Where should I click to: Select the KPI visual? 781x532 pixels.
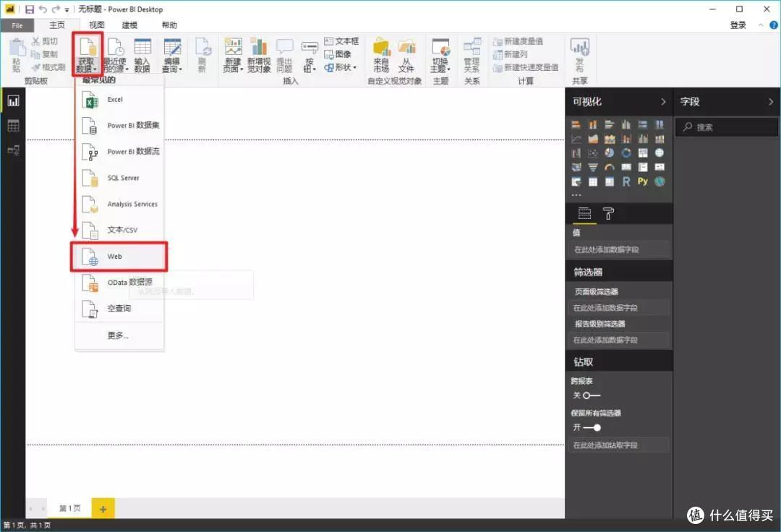tap(660, 167)
